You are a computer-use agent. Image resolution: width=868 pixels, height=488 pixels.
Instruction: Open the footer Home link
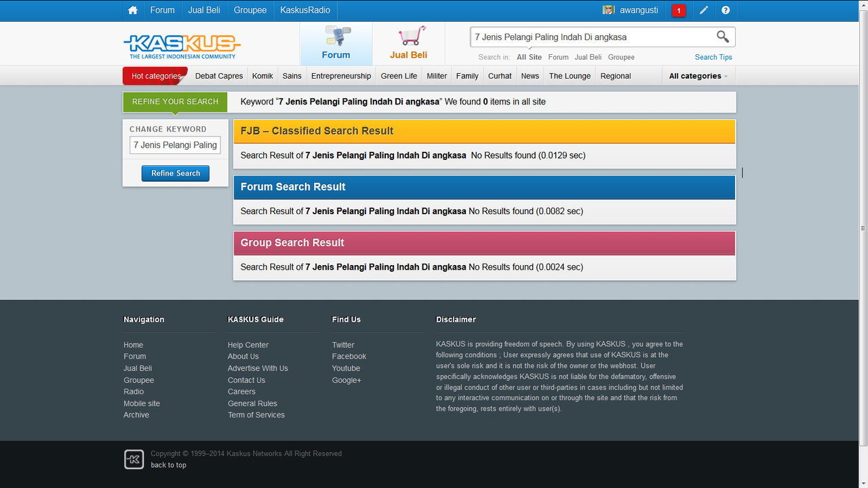[x=134, y=345]
